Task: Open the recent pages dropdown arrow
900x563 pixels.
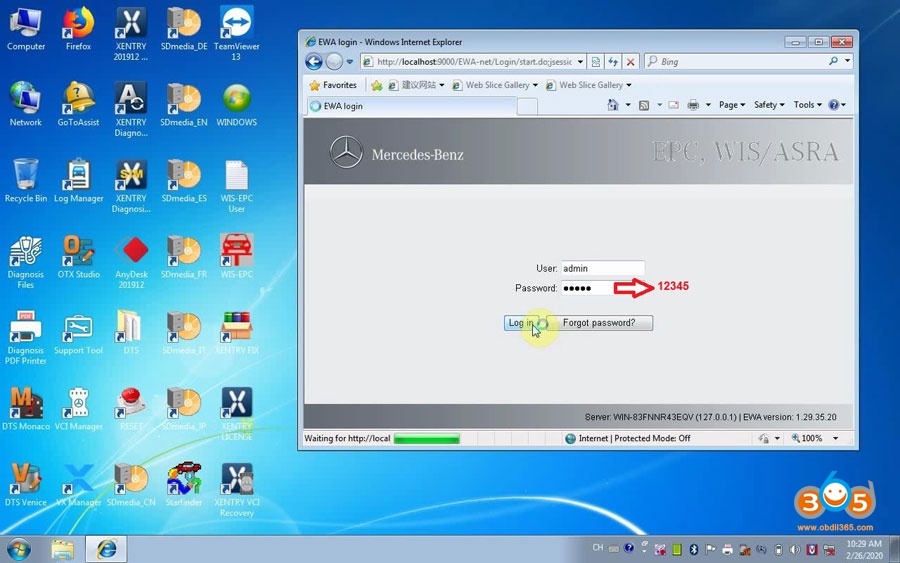Action: coord(349,61)
